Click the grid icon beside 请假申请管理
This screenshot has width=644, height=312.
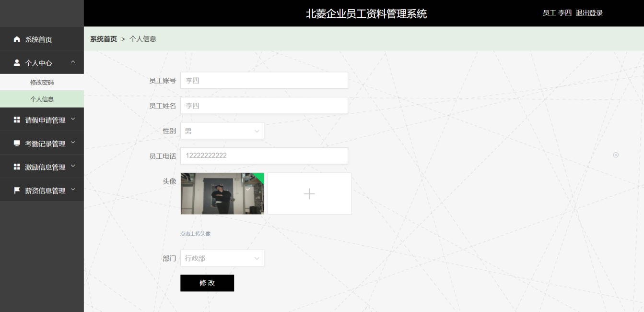pos(17,120)
